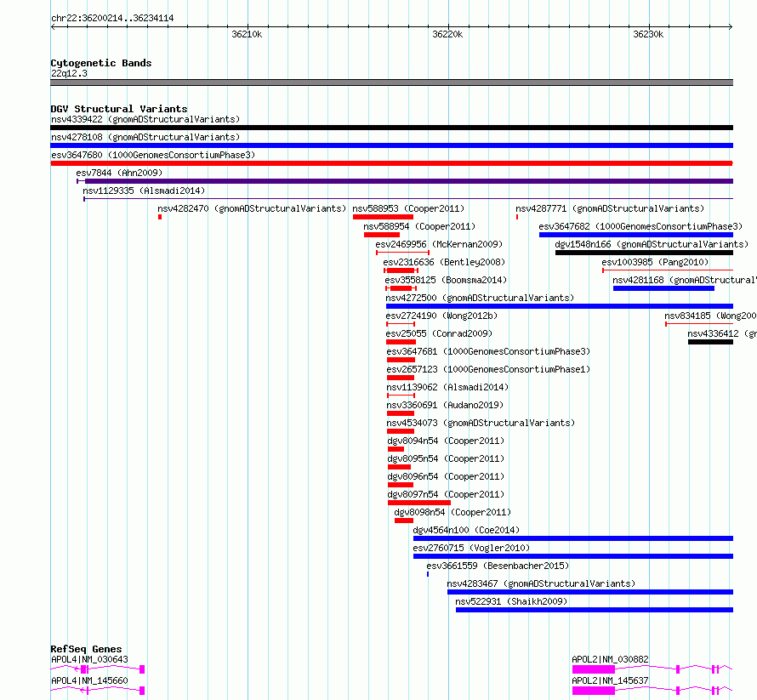Click esv2657123 1000GenomesConsortiumPhase1 label

488,369
